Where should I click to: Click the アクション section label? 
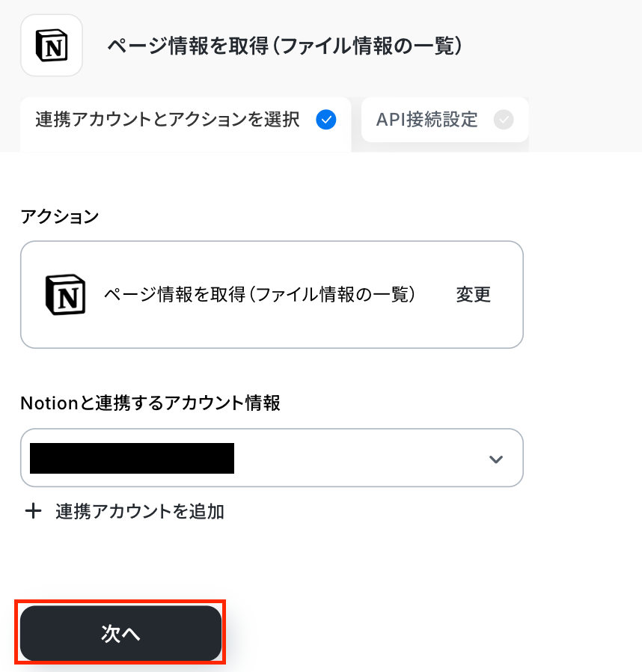(59, 217)
